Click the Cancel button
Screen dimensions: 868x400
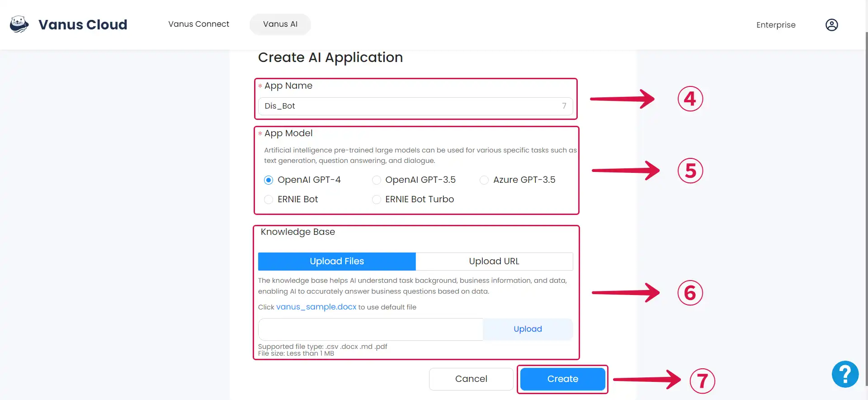pos(471,379)
